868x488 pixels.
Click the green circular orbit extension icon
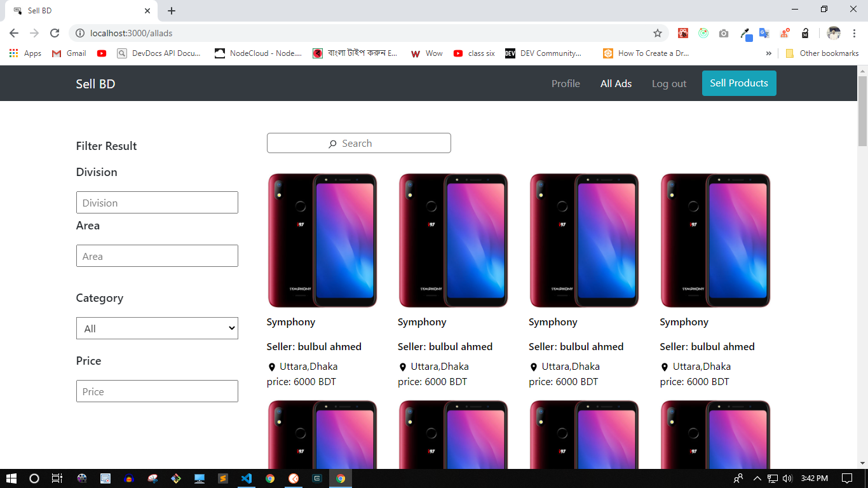703,33
